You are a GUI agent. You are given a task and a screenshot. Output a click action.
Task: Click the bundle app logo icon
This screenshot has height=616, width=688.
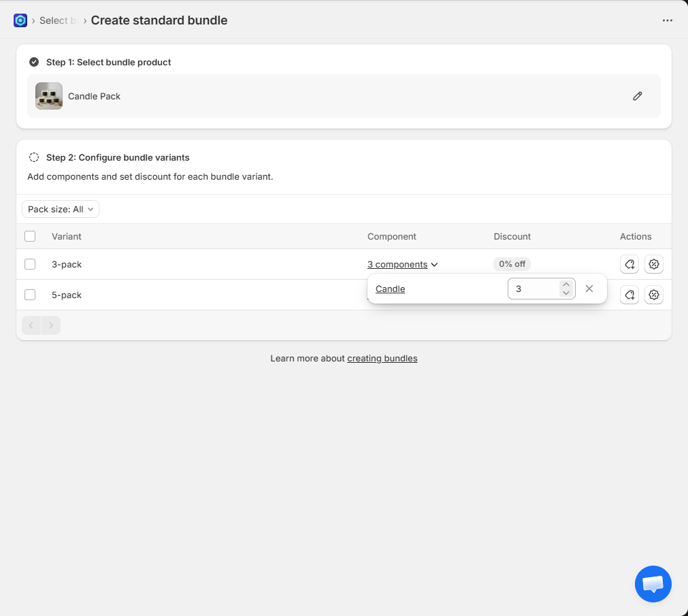click(20, 20)
